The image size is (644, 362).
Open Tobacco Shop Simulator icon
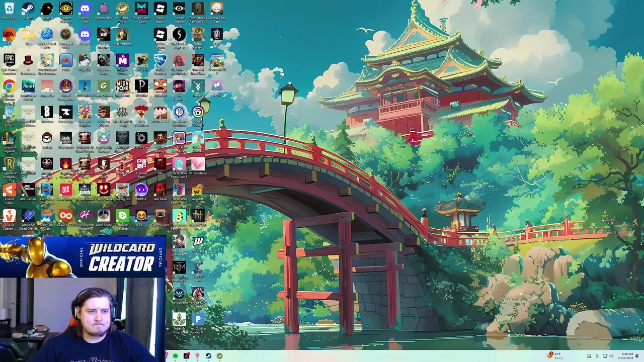point(179,323)
